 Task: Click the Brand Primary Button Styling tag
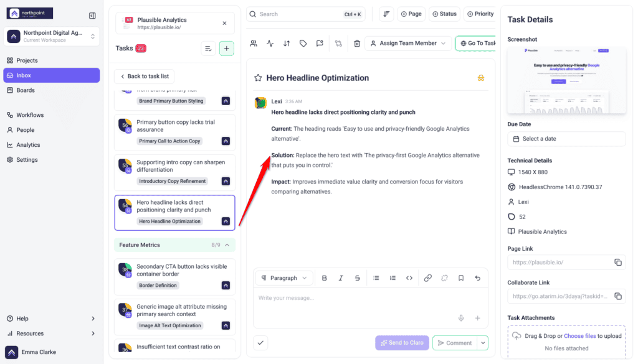(171, 101)
